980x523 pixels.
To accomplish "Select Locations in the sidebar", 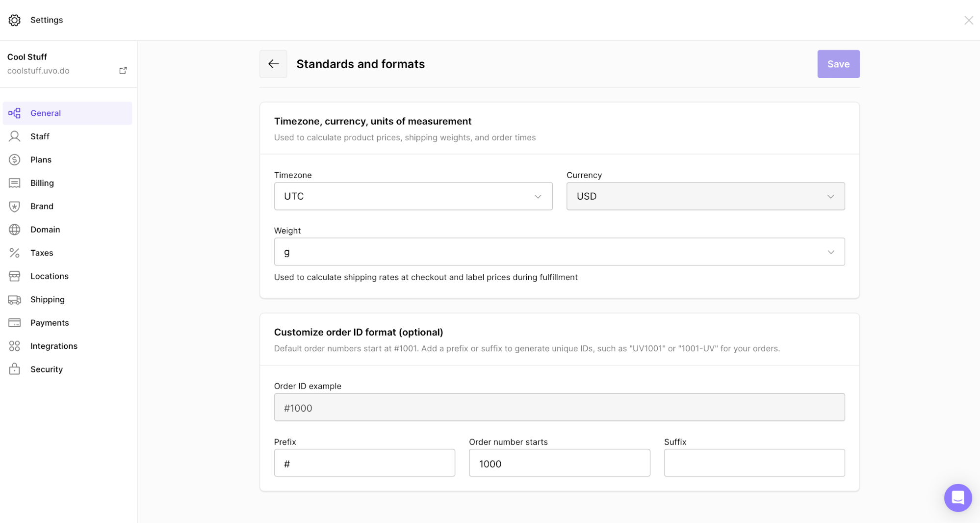I will (50, 276).
